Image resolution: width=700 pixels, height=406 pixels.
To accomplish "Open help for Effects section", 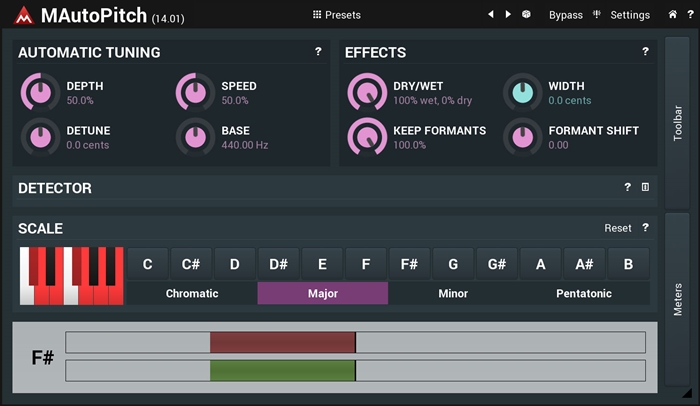I will pyautogui.click(x=645, y=51).
